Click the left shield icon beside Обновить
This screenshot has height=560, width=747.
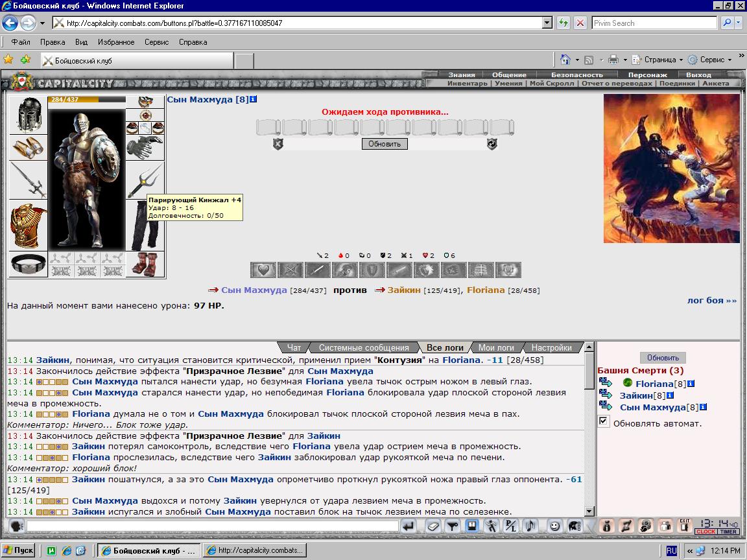(x=278, y=144)
